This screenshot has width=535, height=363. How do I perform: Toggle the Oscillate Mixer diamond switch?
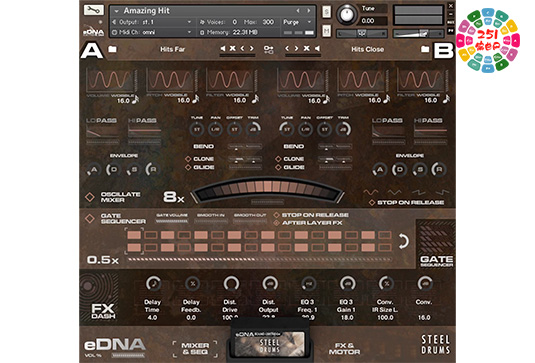[x=90, y=197]
